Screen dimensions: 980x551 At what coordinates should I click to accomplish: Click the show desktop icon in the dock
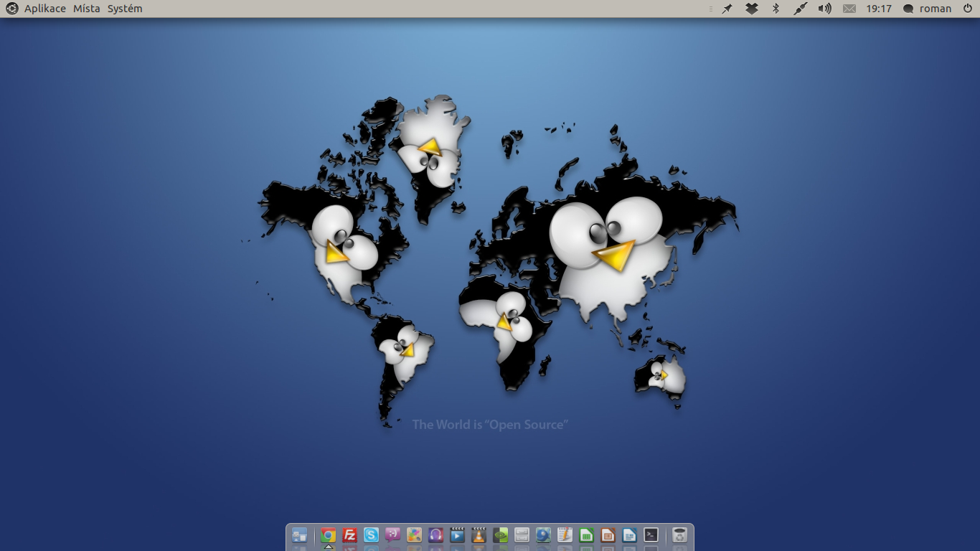click(300, 535)
